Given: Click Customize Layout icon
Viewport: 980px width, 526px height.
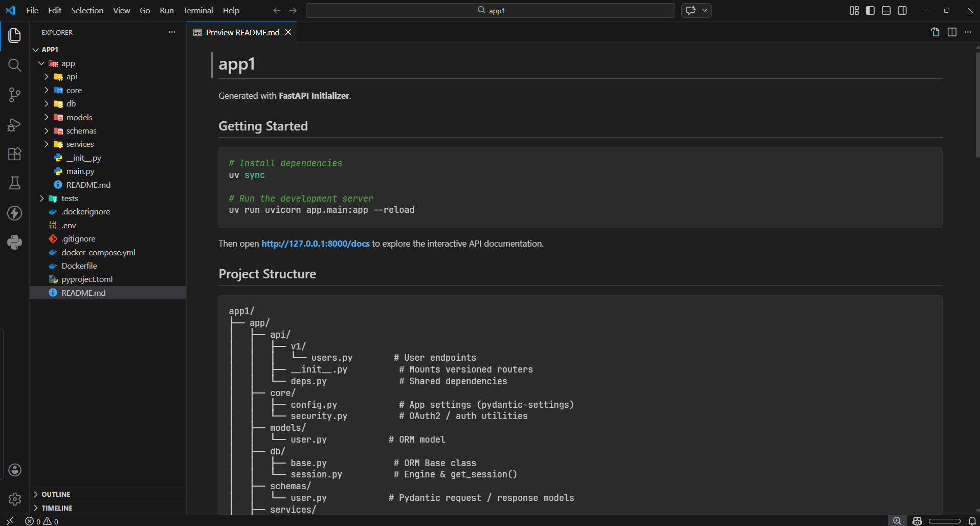Looking at the screenshot, I should (854, 10).
